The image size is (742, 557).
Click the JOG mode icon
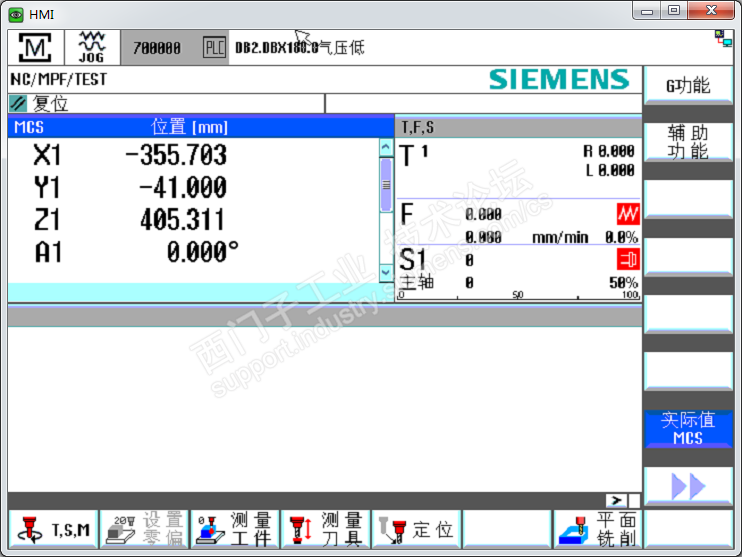point(92,47)
